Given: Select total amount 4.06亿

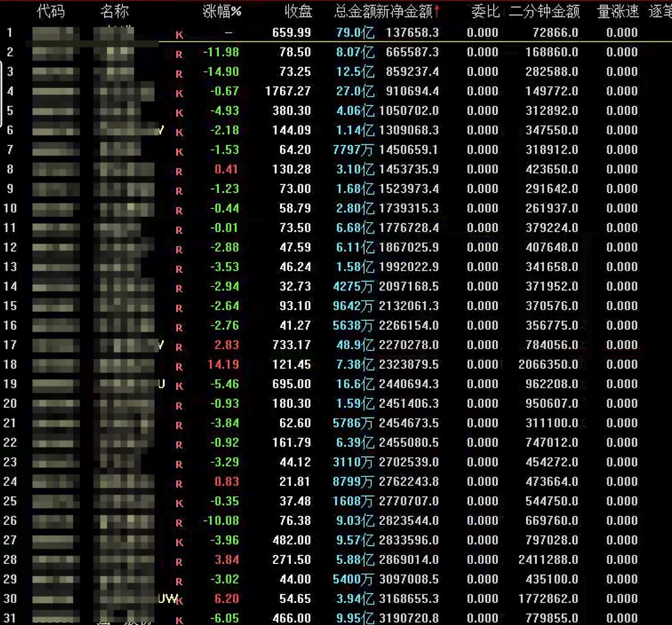Looking at the screenshot, I should pyautogui.click(x=355, y=111).
